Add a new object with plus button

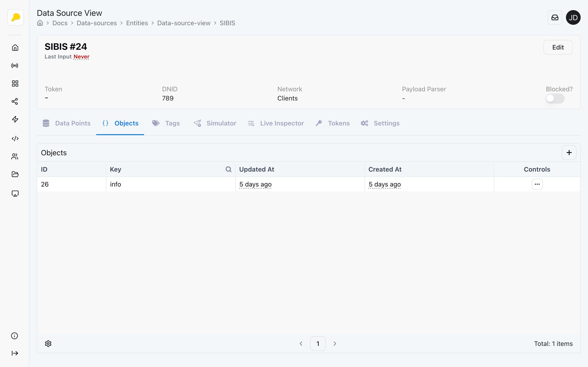(569, 153)
